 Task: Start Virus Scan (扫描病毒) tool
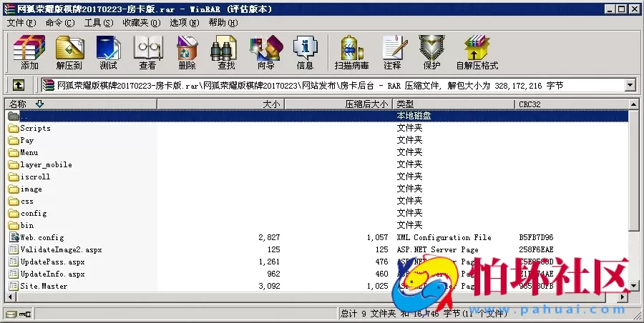coord(351,52)
